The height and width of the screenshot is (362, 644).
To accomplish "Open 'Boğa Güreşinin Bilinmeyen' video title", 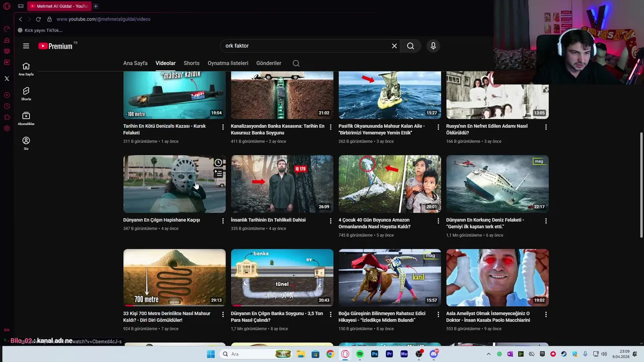I will 382,317.
